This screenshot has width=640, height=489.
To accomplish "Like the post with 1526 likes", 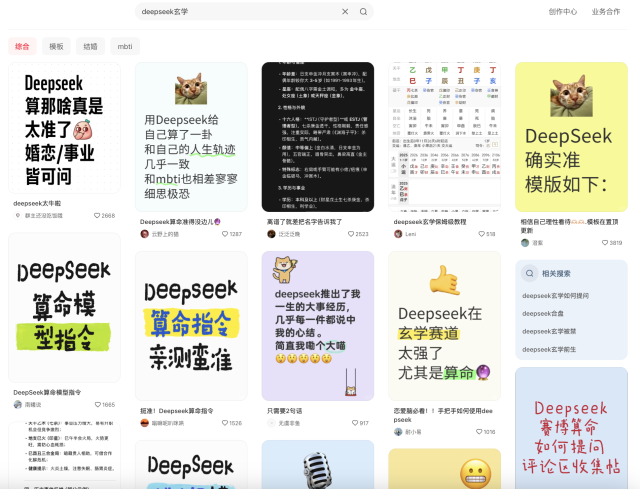I will [224, 423].
